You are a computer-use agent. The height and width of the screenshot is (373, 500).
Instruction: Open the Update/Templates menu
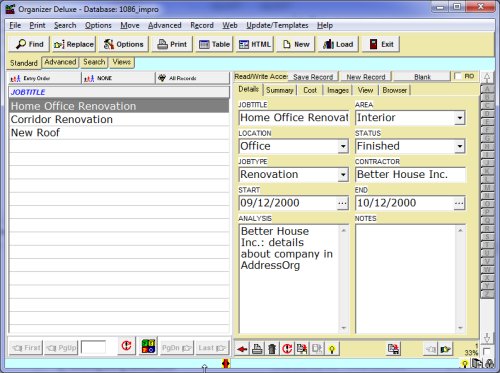[277, 25]
